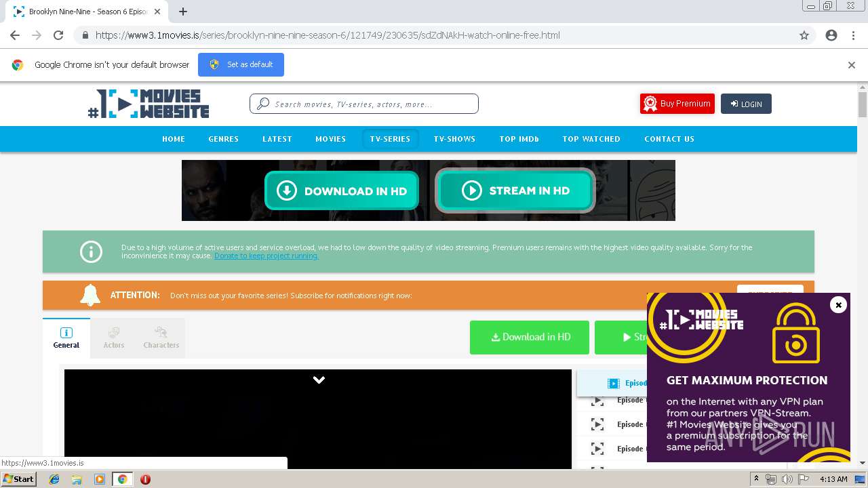Image resolution: width=868 pixels, height=488 pixels.
Task: Click the red Opera taskbar icon
Action: click(x=145, y=479)
